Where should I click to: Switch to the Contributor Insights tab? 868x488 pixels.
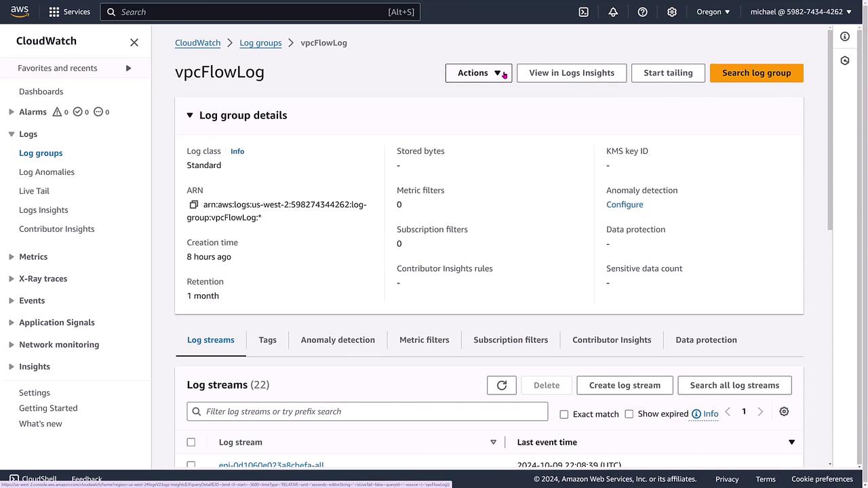point(612,340)
